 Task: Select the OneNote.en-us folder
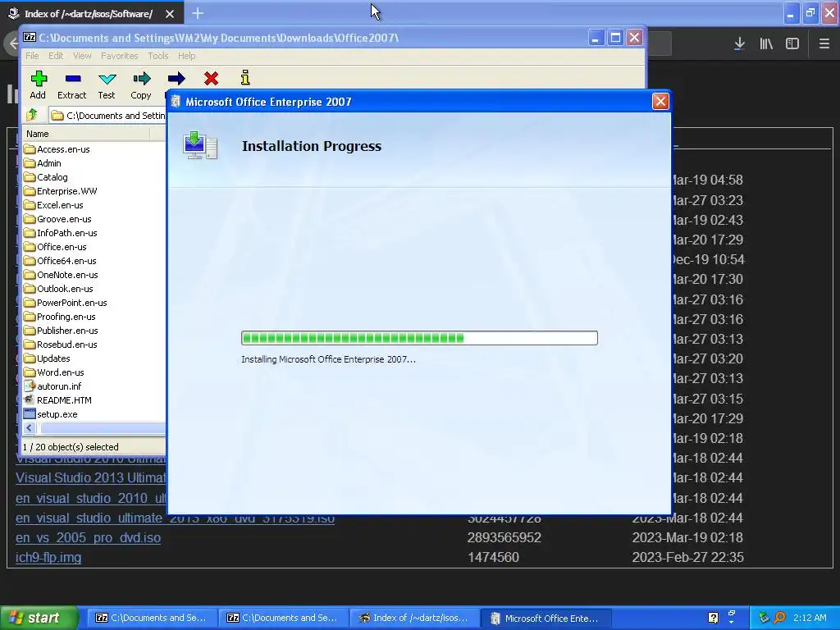click(61, 275)
